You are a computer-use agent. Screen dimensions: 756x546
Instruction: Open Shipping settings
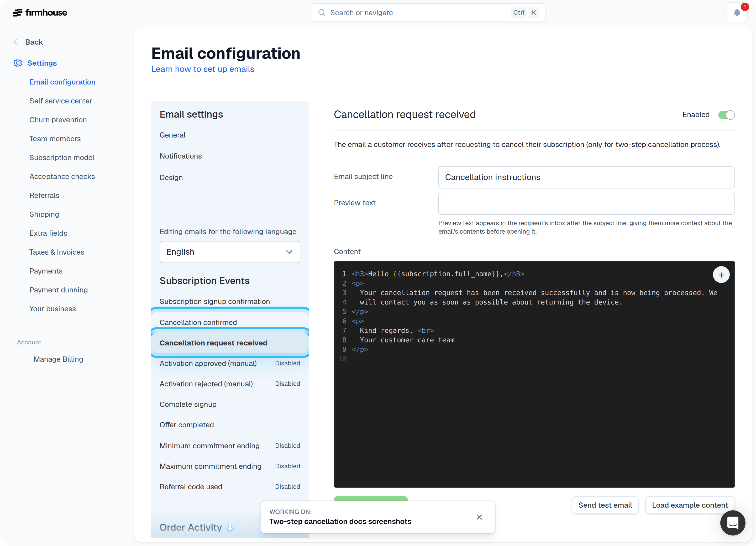click(44, 214)
